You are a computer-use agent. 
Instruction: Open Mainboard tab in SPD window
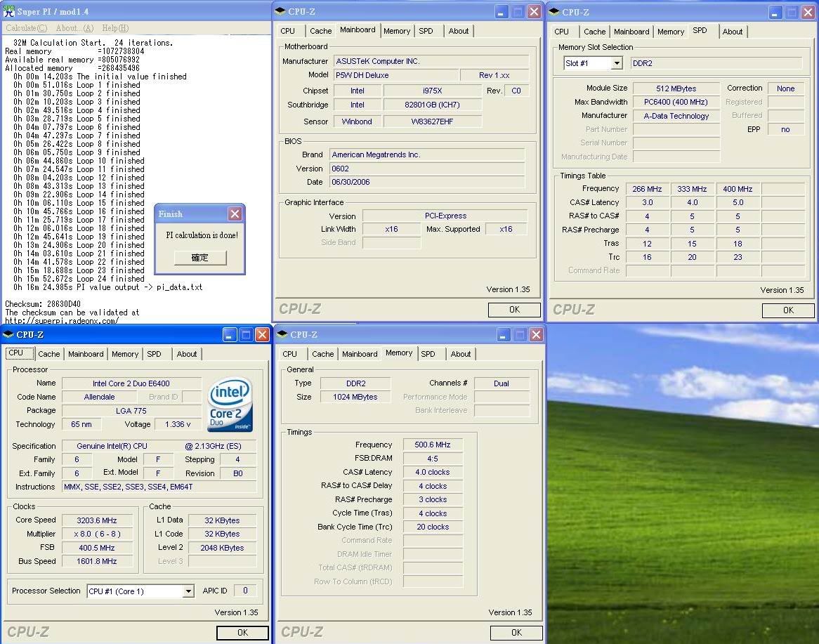tap(631, 32)
